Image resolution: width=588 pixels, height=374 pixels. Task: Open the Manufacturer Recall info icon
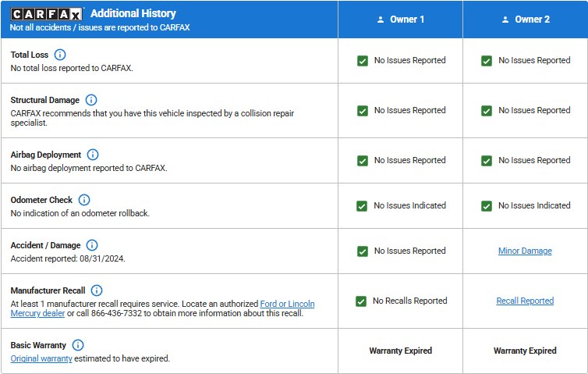click(x=97, y=290)
